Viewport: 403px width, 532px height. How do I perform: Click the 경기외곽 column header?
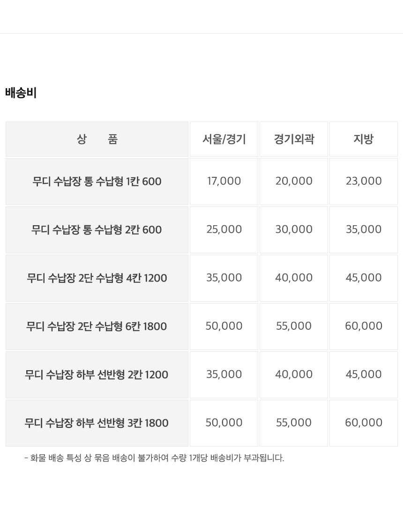pos(294,139)
